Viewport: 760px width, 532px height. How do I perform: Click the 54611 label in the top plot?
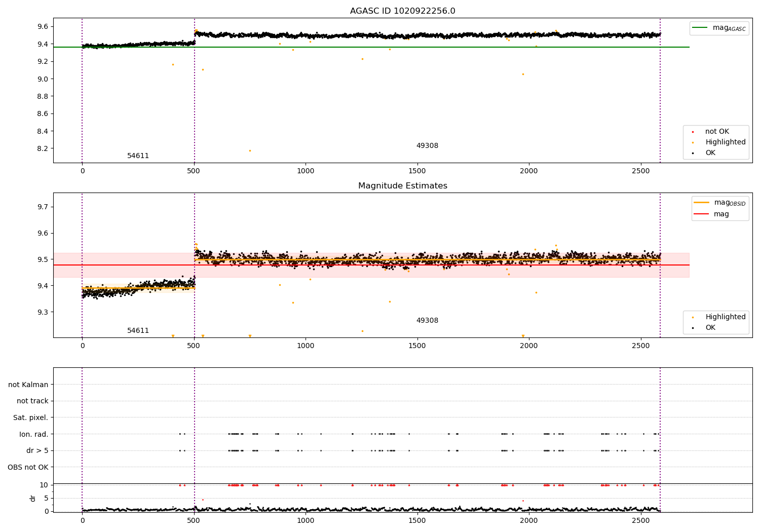[x=138, y=156]
